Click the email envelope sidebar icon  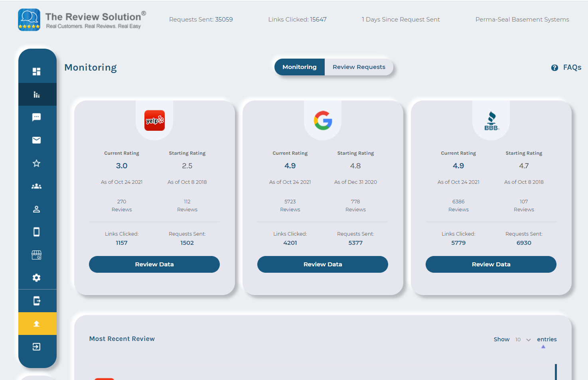point(37,140)
